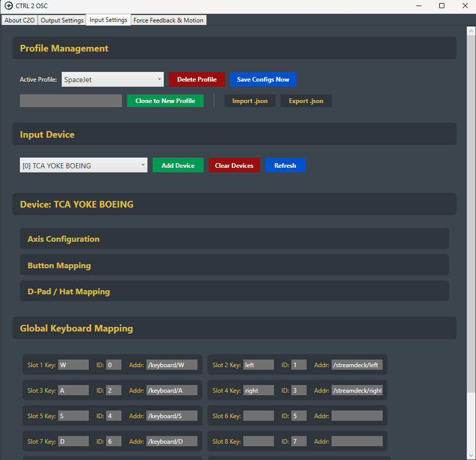Export the profile as .json
Viewport: 476px width, 460px height.
pyautogui.click(x=306, y=100)
